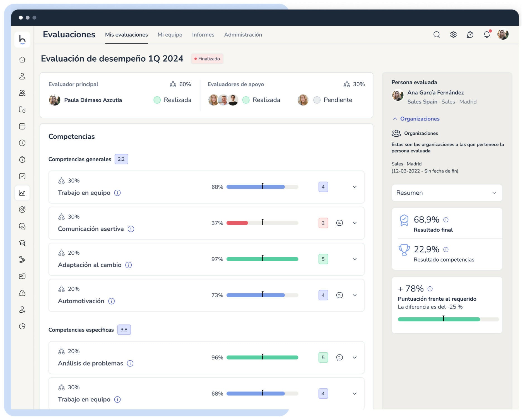Click score badge 5 for Adaptación al cambio
This screenshot has height=420, width=530.
(323, 259)
